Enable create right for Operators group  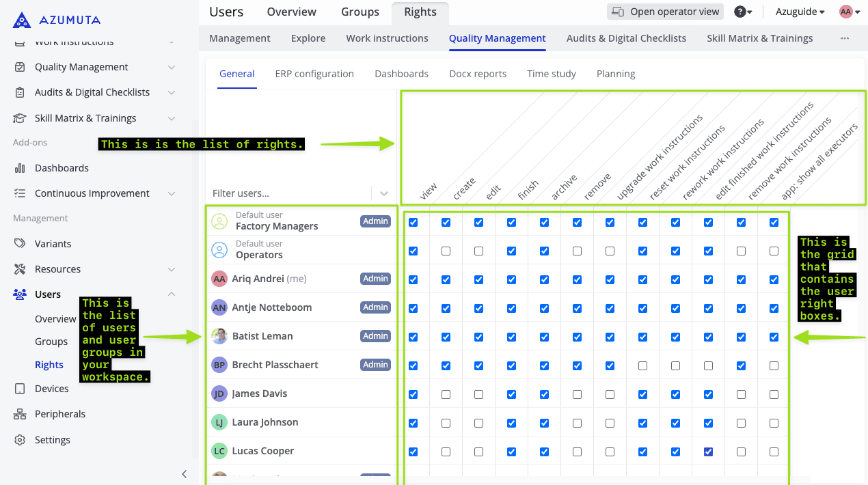click(446, 251)
